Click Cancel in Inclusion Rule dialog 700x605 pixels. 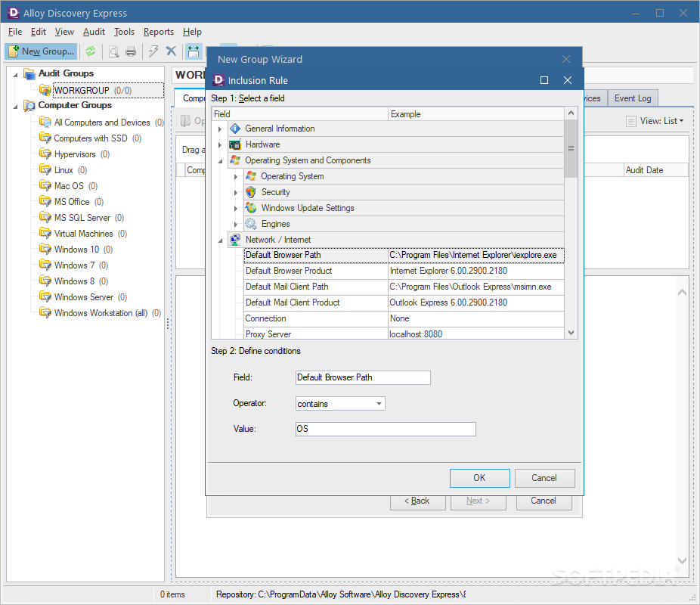tap(544, 478)
